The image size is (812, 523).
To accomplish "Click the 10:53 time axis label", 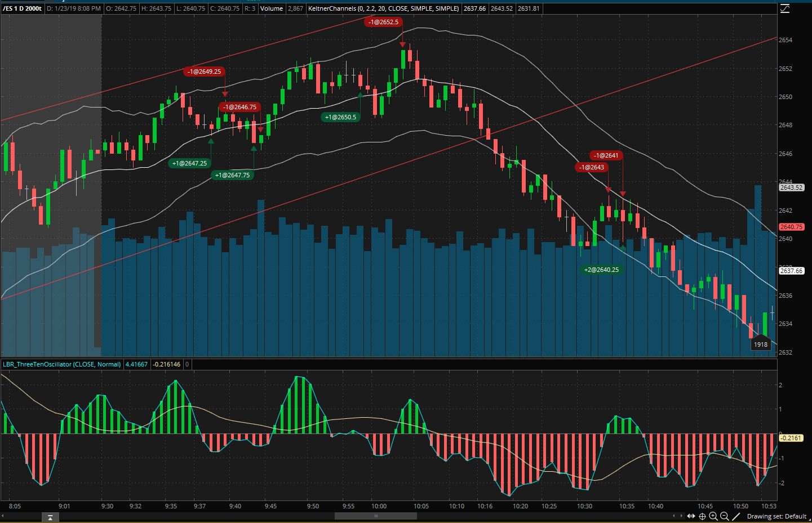I will click(x=769, y=506).
